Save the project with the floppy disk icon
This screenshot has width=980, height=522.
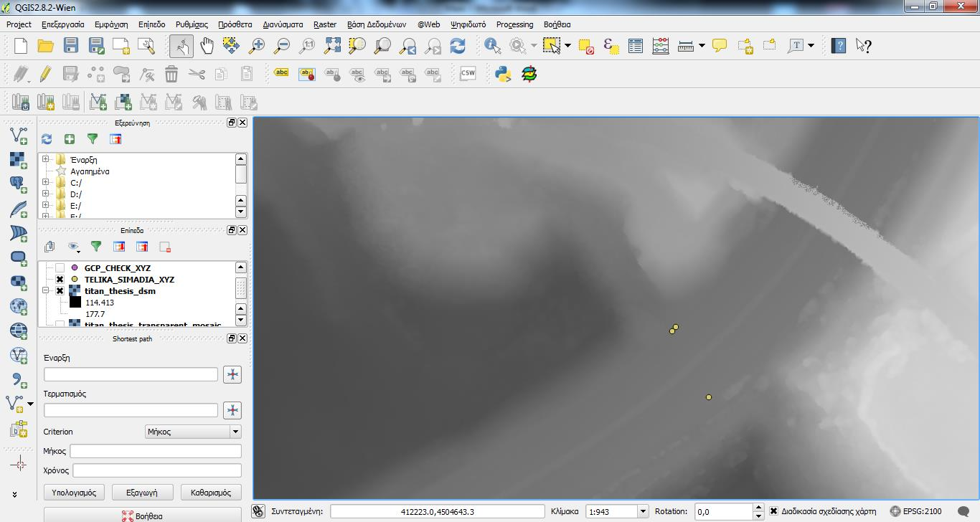[x=70, y=46]
